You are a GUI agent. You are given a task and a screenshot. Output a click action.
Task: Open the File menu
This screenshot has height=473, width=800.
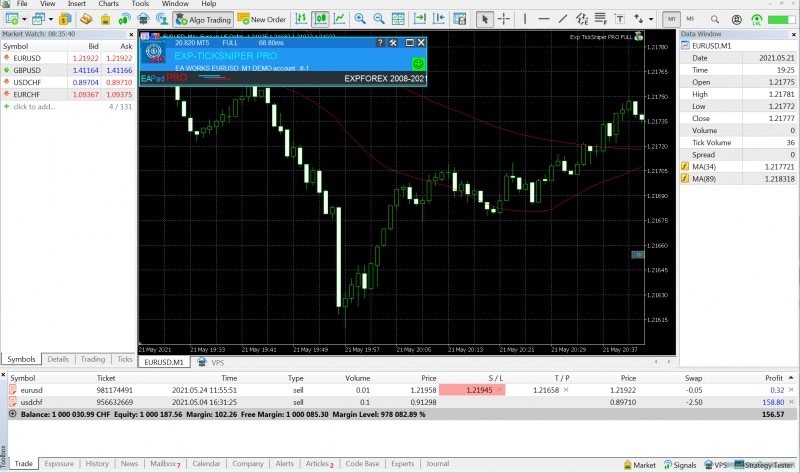[x=22, y=4]
